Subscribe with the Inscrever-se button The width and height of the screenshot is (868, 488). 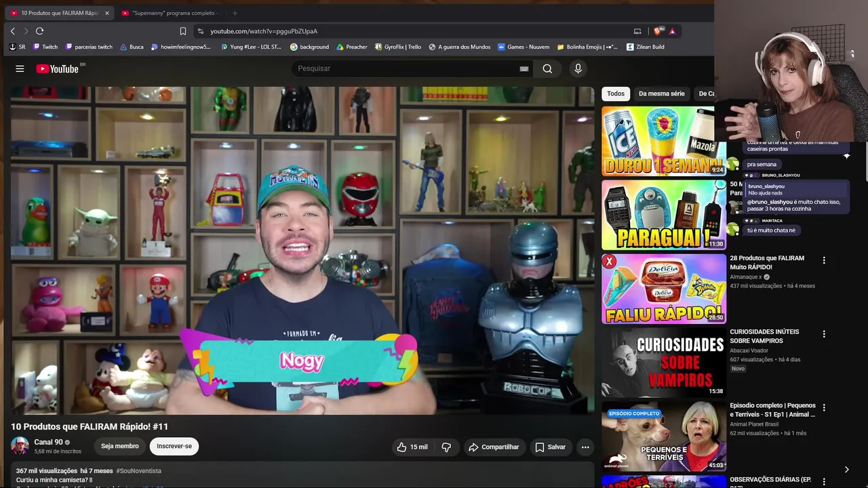coord(174,446)
